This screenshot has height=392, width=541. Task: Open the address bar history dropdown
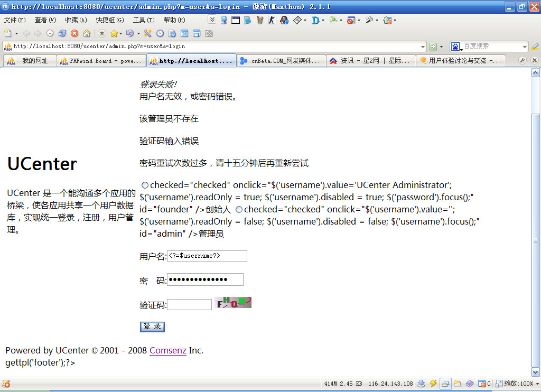tap(423, 46)
